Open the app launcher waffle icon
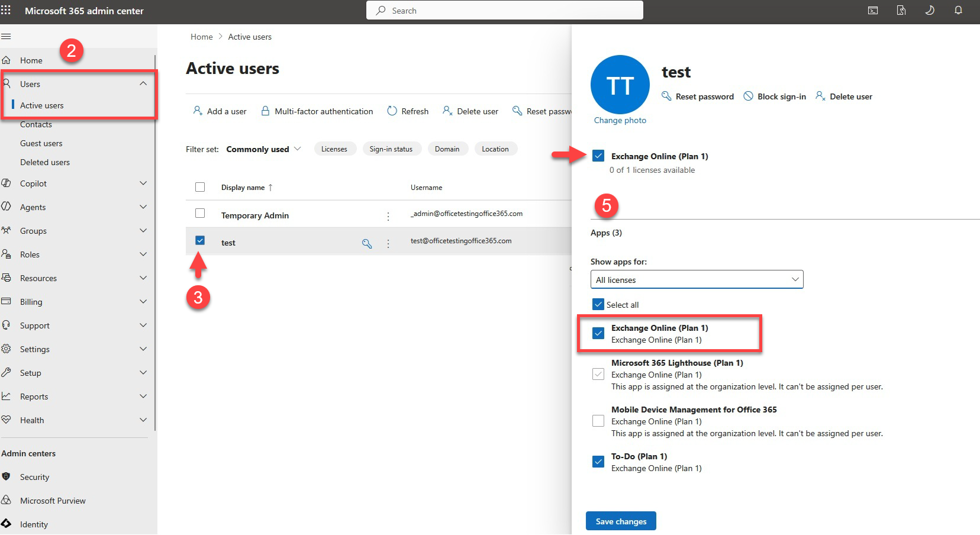This screenshot has height=535, width=980. coord(6,10)
